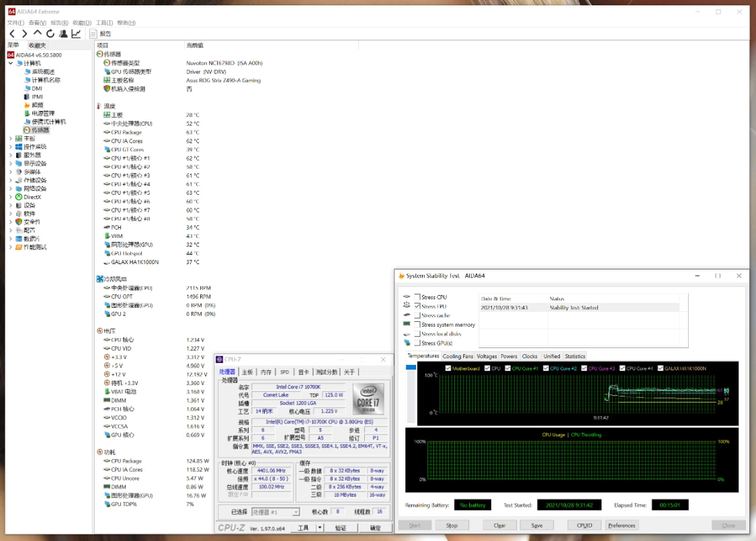Open the 工具(T) menu
The image size is (756, 541).
104,22
